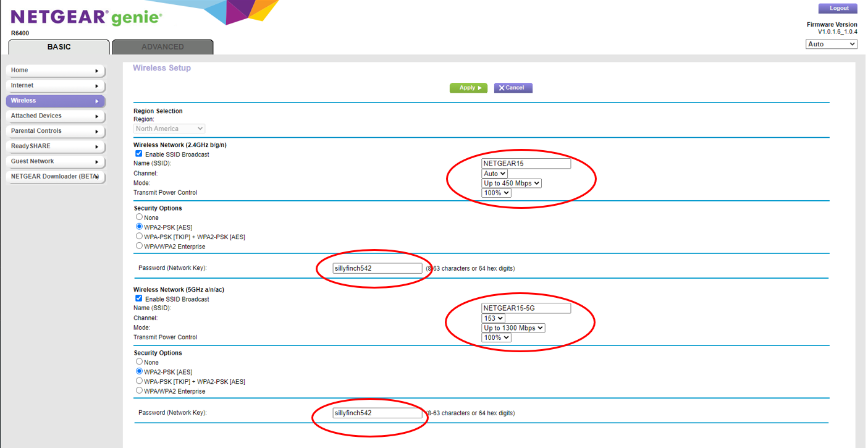Select WPA2-PSK [AES] for 2.4GHz network
This screenshot has width=868, height=448.
click(139, 227)
